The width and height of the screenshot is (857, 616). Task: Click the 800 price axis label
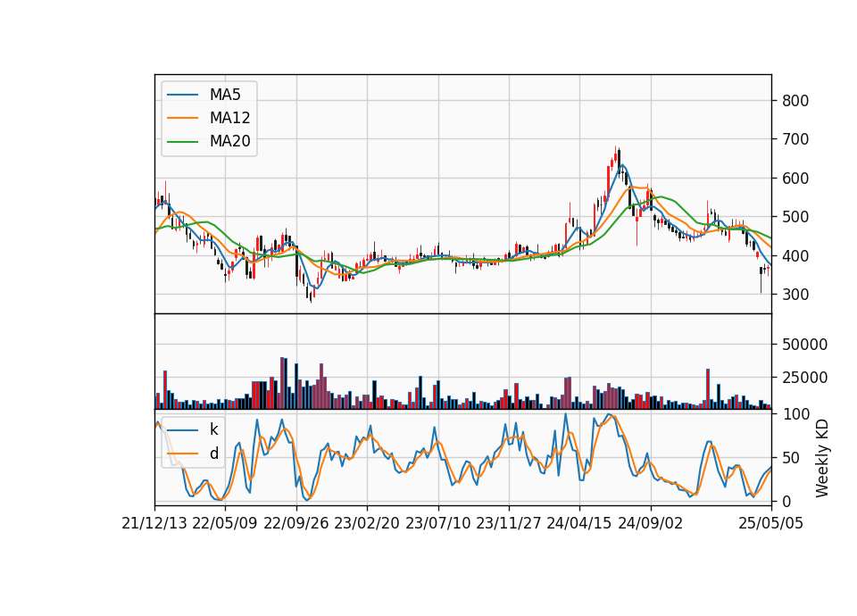click(795, 101)
